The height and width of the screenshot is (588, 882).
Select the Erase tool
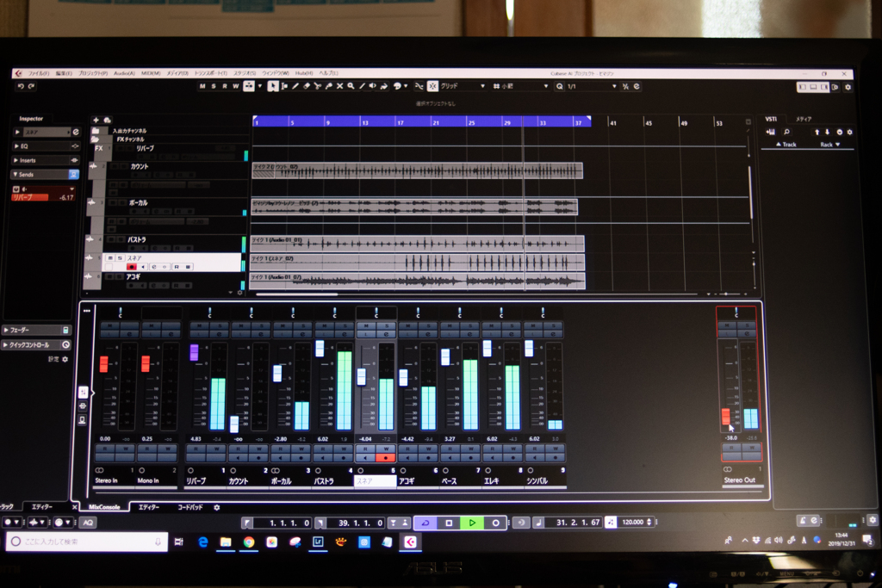pyautogui.click(x=307, y=86)
